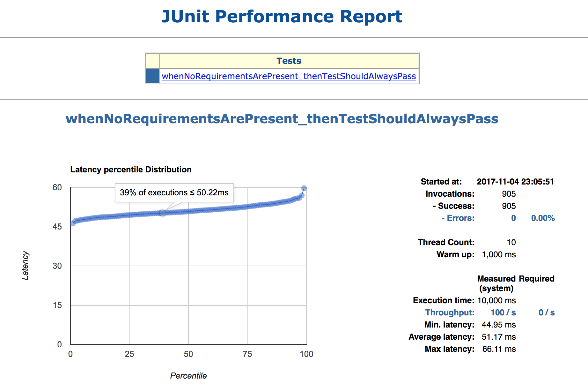Click the Max latency value '66.11 ms'
The height and width of the screenshot is (392, 588).
[x=499, y=349]
